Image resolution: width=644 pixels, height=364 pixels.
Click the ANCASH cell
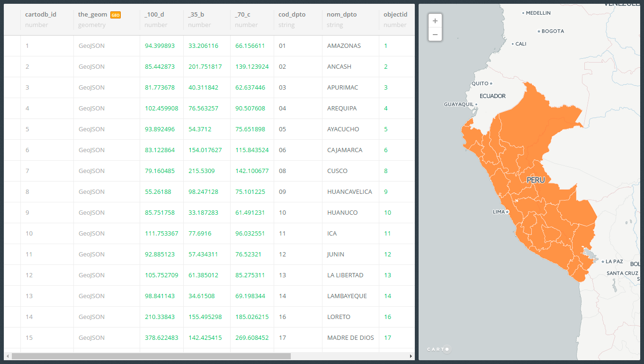(x=339, y=67)
